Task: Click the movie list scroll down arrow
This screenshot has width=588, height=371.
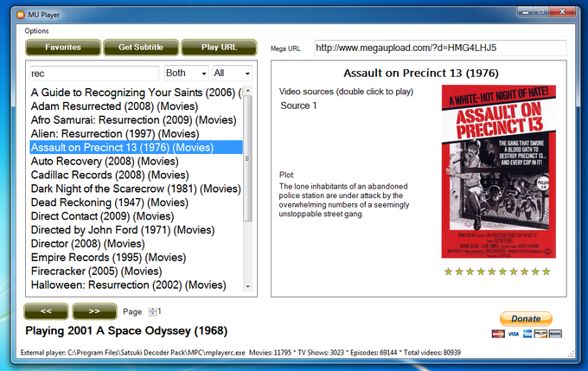Action: point(247,286)
